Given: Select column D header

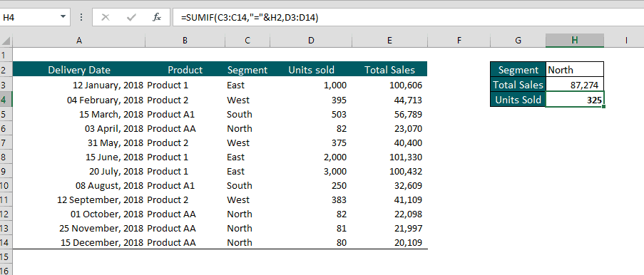Looking at the screenshot, I should [x=312, y=40].
